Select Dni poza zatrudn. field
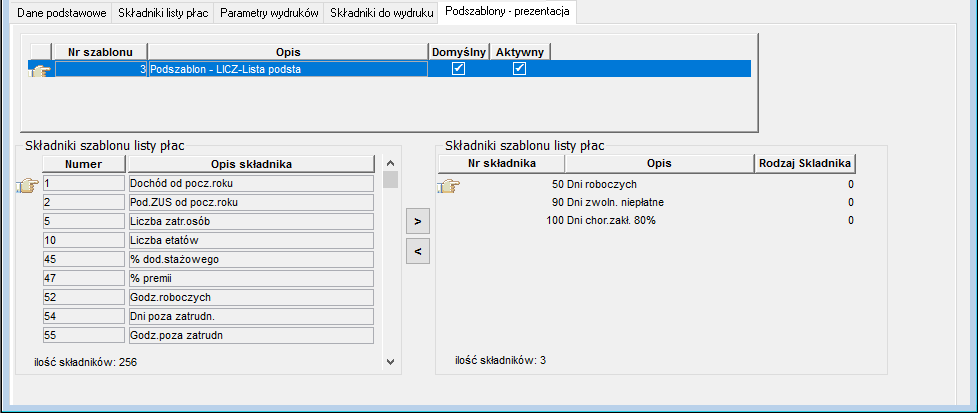Image resolution: width=978 pixels, height=413 pixels. (251, 316)
